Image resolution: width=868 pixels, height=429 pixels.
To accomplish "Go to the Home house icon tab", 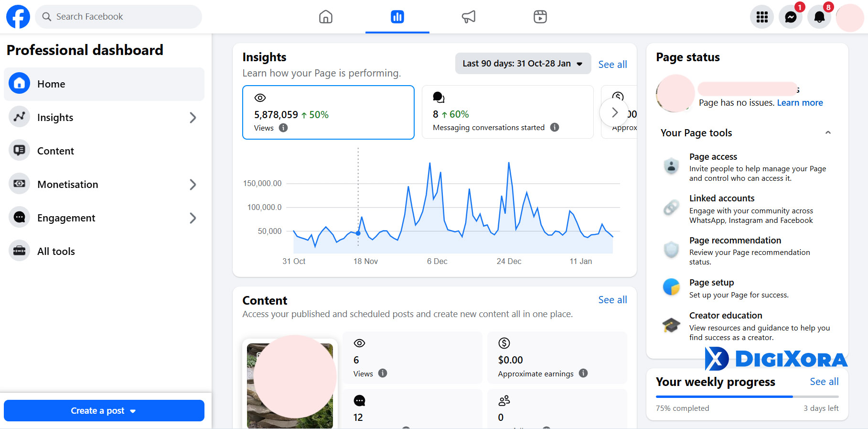I will point(326,17).
